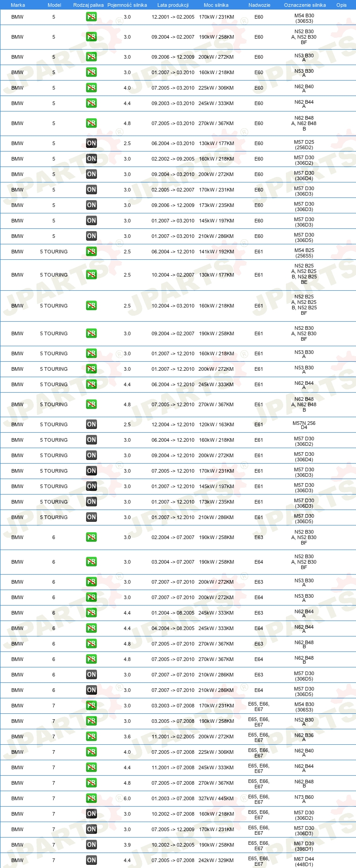The height and width of the screenshot is (868, 356).
Task: Click PB icon in BMW 6 01.2004 -> 08.2005 row
Action: (x=91, y=613)
